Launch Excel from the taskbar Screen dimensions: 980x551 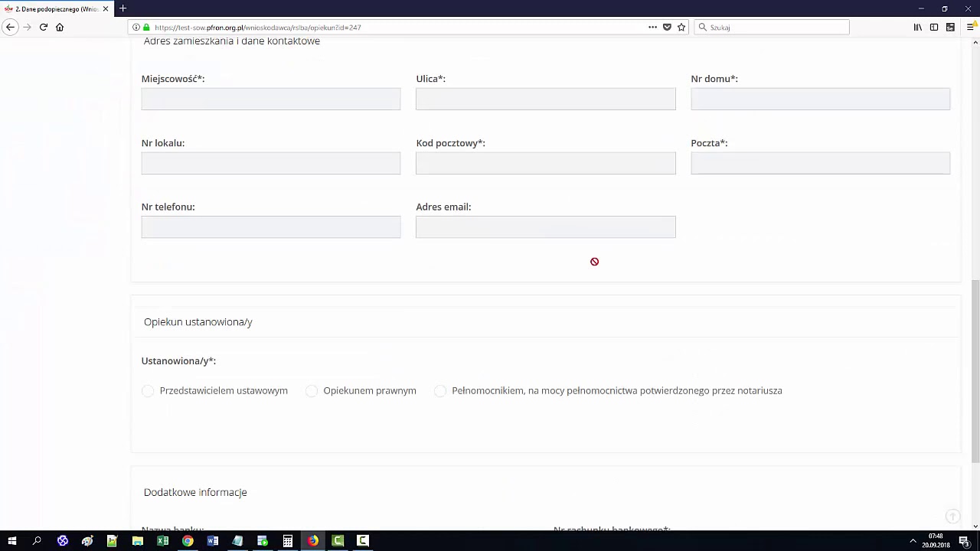[x=163, y=541]
